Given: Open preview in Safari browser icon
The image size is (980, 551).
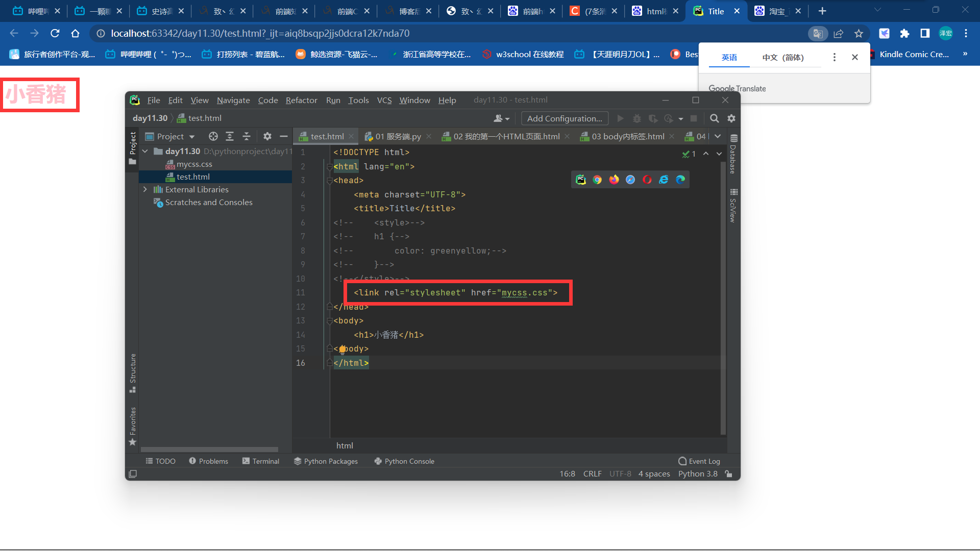Looking at the screenshot, I should [x=630, y=180].
